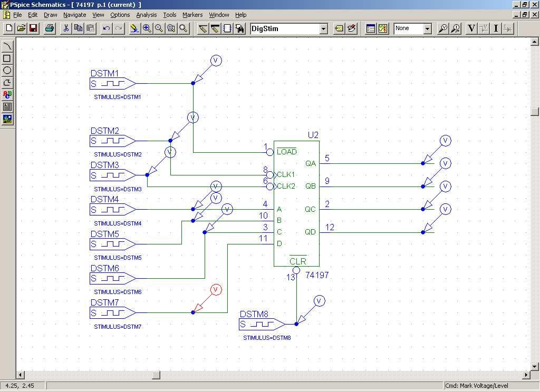Select the red voltage marker near DSTM7
540x392 pixels.
207,299
